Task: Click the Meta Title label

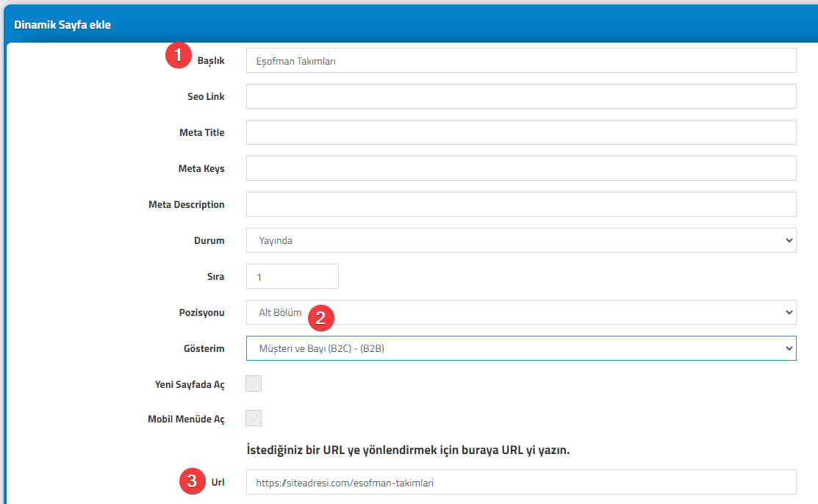Action: (202, 132)
